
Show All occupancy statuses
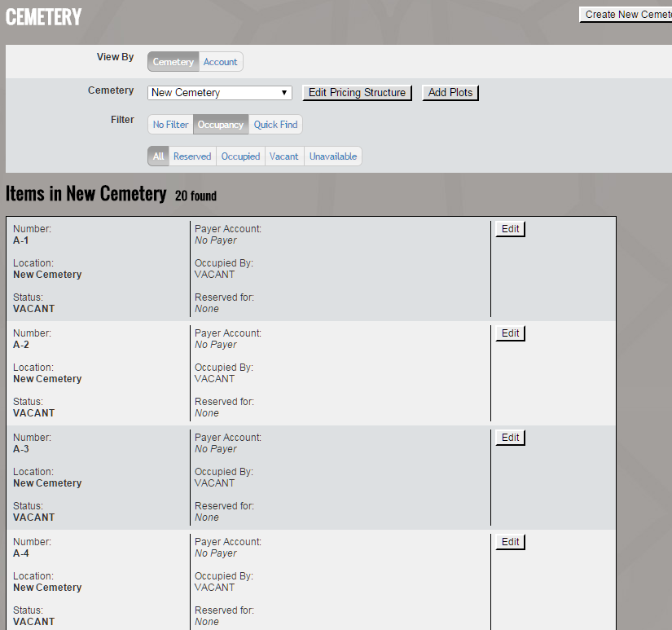158,156
